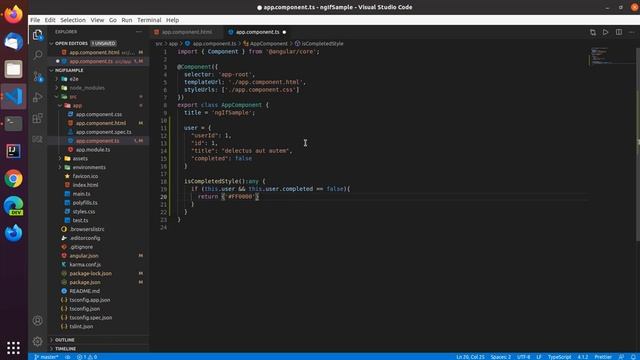Click the Run icon in editor toolbar

click(606, 32)
